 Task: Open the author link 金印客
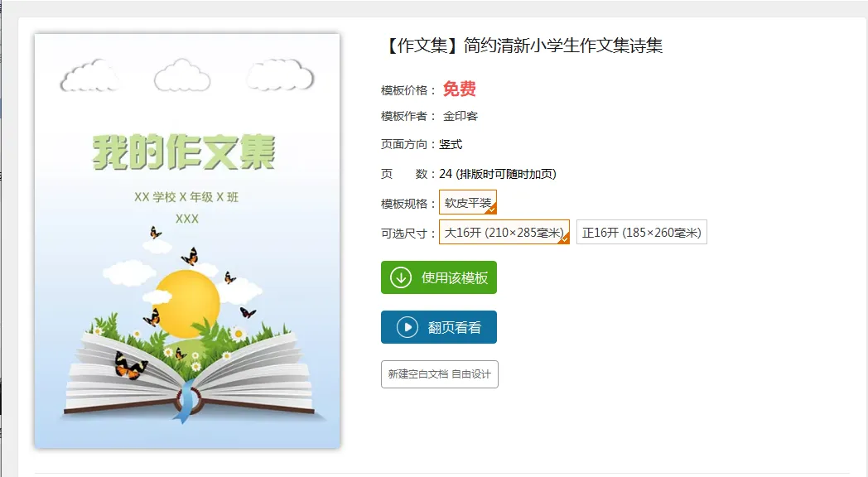pos(460,116)
